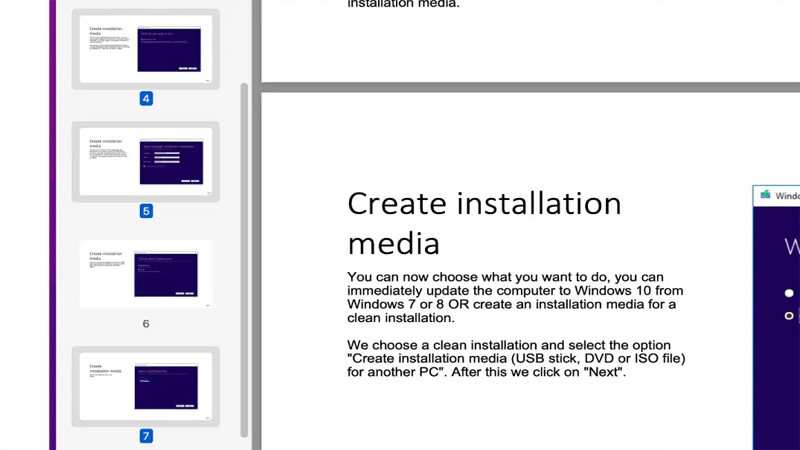The height and width of the screenshot is (450, 800).
Task: Click the previous page's "installation media." text
Action: click(x=403, y=5)
